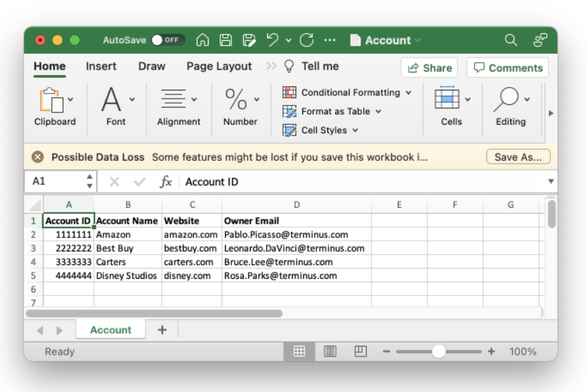Click the Redo circular arrow icon
This screenshot has height=392, width=587.
point(307,39)
